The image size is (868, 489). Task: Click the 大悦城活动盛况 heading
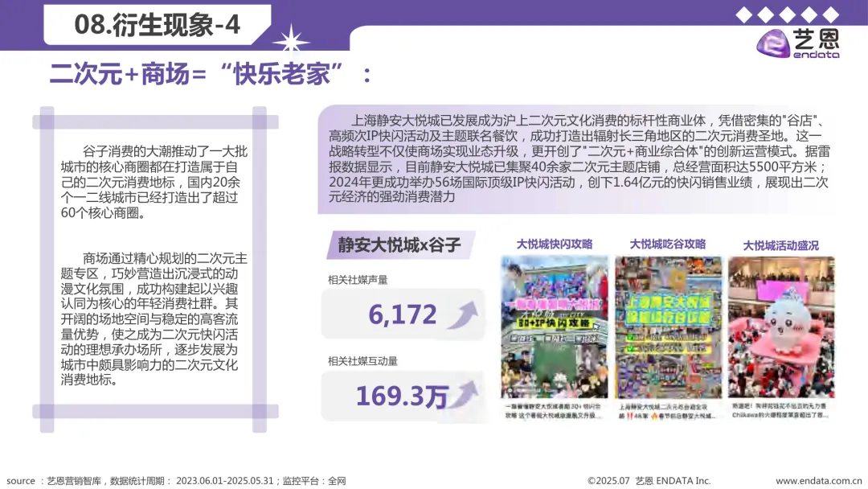[x=780, y=245]
